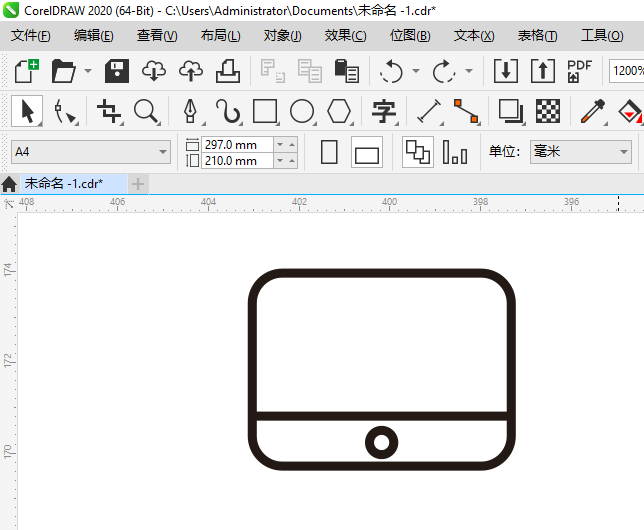Paste from clipboard icon
Viewport: 644px width, 530px height.
tap(347, 71)
